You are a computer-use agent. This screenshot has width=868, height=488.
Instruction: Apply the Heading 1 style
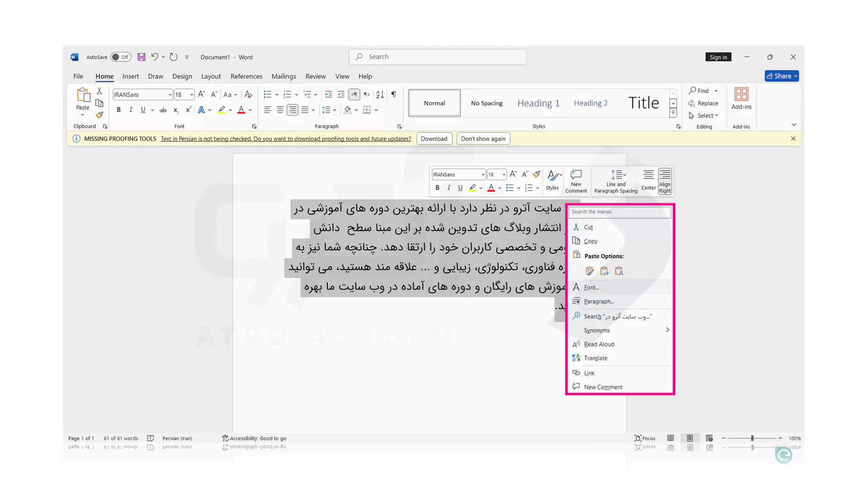(538, 103)
